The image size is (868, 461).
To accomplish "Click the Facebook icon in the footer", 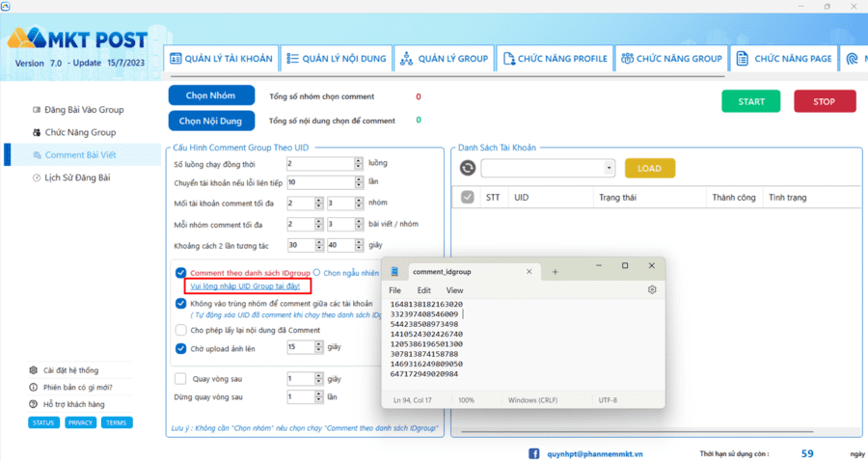I will [533, 454].
